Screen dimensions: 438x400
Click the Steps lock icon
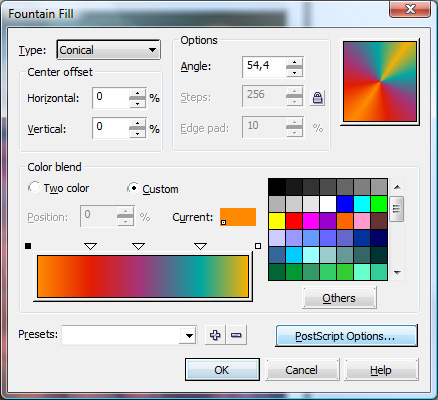[317, 98]
